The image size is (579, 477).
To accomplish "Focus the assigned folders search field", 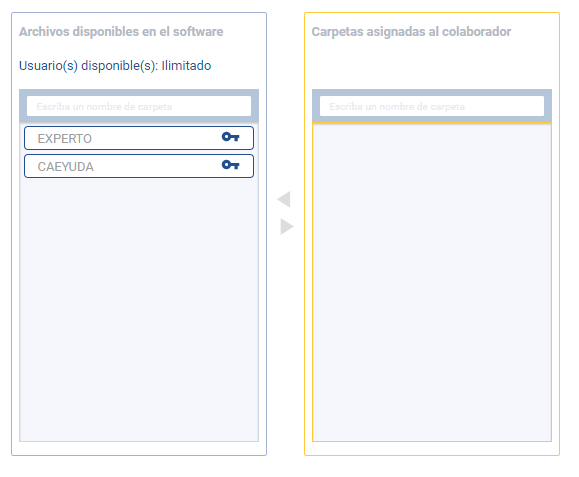I will pos(432,106).
